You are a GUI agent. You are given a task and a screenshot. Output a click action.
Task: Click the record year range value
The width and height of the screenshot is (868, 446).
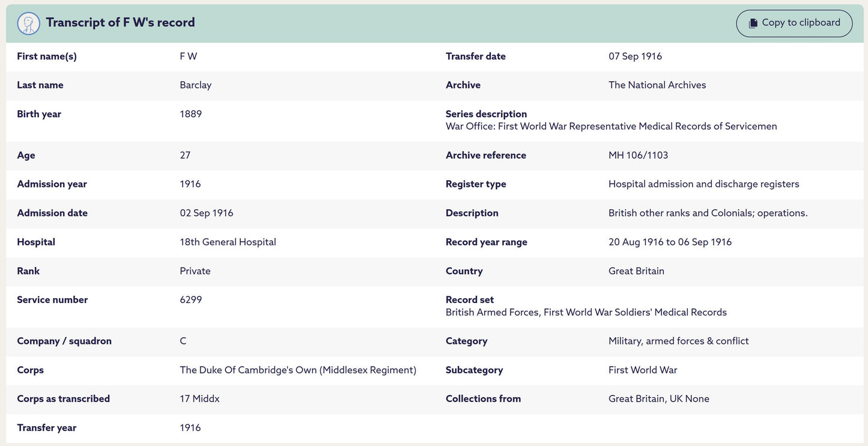(x=670, y=242)
